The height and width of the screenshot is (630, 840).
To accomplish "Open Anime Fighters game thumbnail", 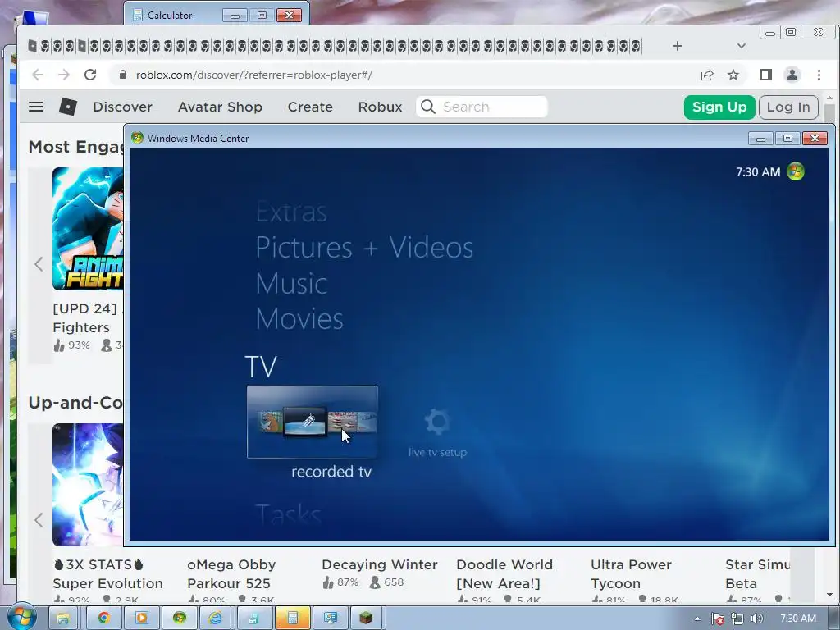I will coord(88,229).
